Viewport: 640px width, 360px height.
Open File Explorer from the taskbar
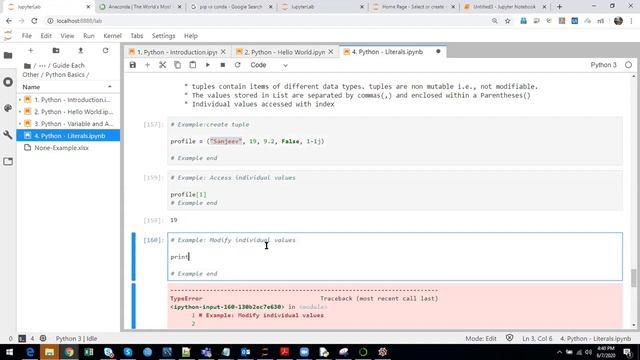pos(49,352)
